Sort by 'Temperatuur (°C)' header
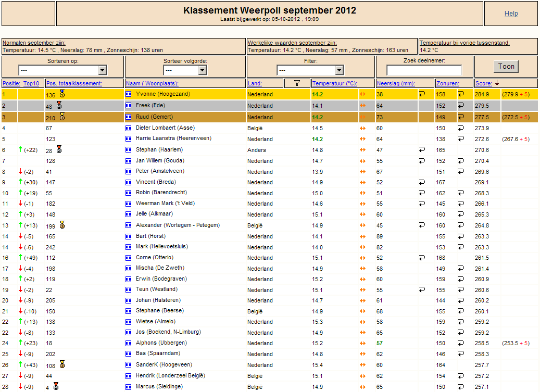 (335, 83)
